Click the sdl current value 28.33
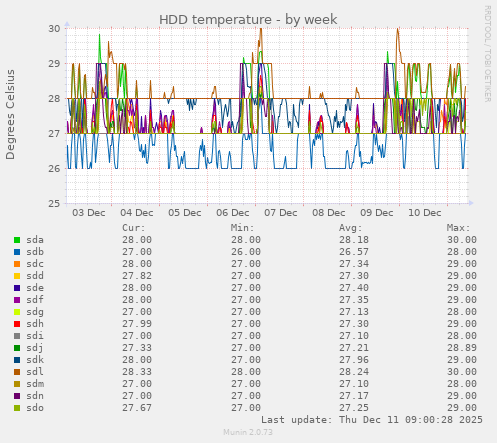 pos(137,372)
